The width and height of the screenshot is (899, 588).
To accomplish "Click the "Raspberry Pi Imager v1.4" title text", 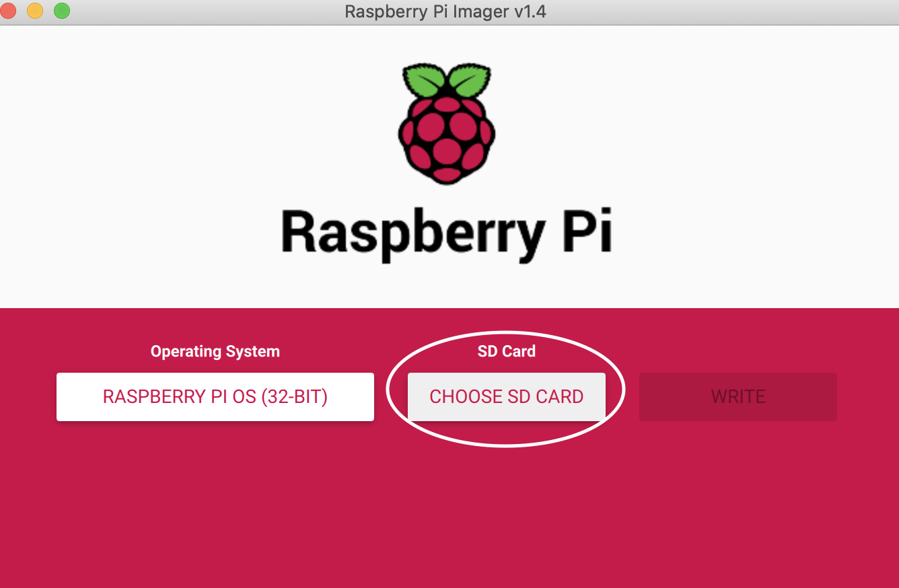I will pos(445,11).
